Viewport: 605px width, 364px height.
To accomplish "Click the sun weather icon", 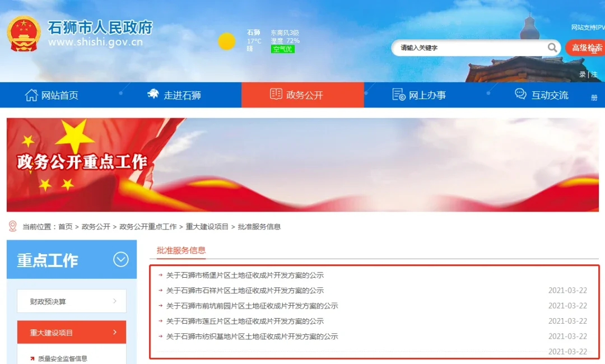I will (x=226, y=41).
